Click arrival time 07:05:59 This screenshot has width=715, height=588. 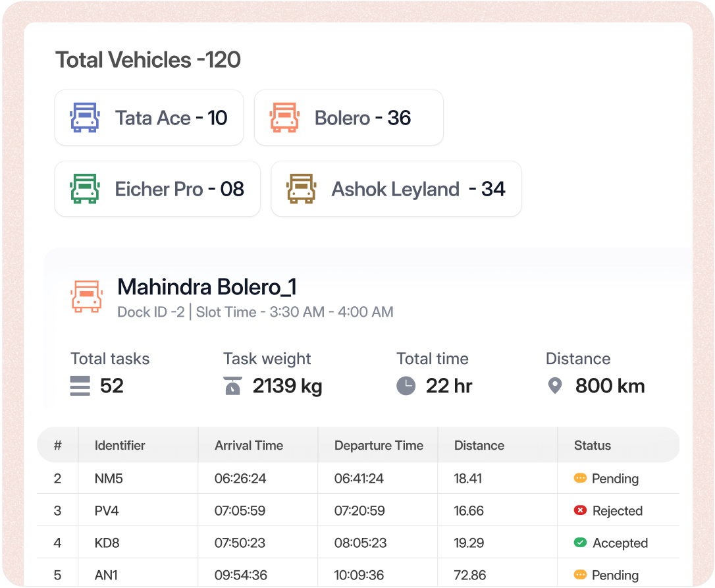(x=240, y=510)
